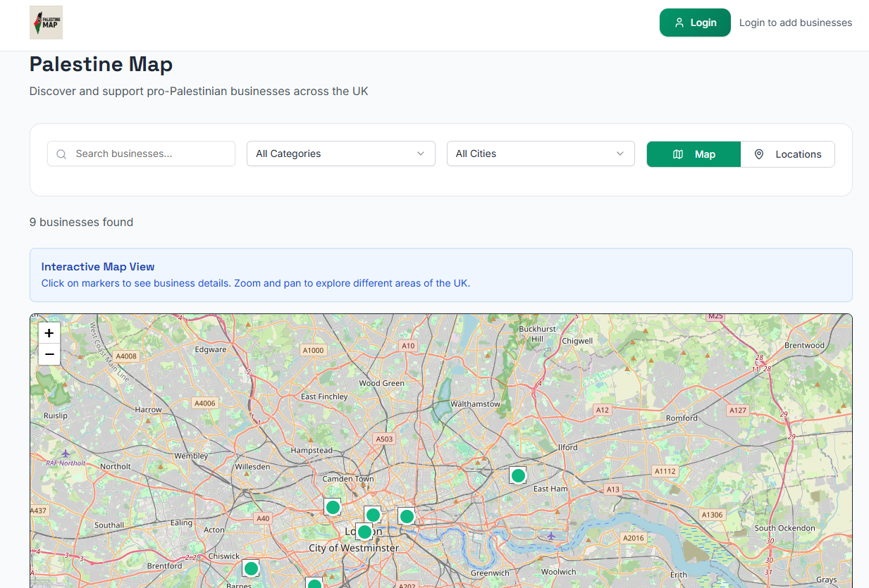The width and height of the screenshot is (869, 588).
Task: Switch to Locations view tab
Action: coord(787,154)
